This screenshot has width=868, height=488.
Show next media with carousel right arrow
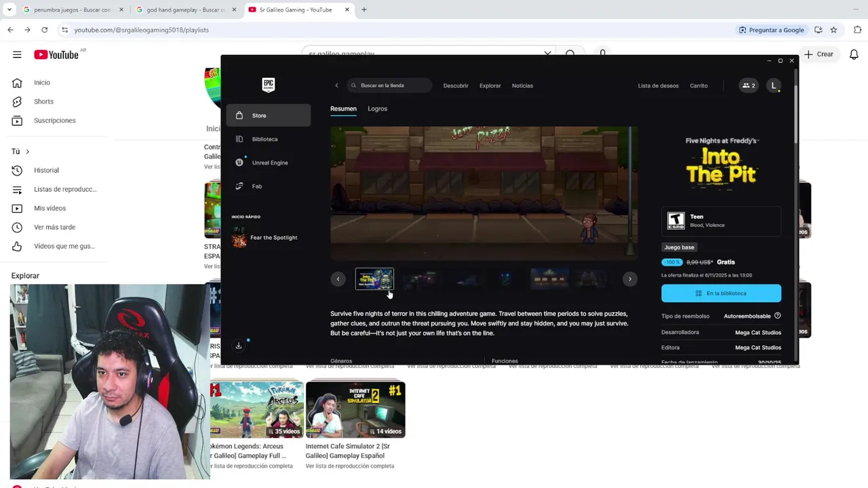(630, 279)
